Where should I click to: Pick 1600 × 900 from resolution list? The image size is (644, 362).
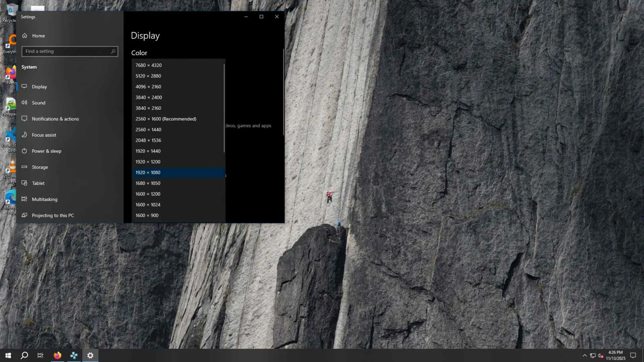(147, 216)
